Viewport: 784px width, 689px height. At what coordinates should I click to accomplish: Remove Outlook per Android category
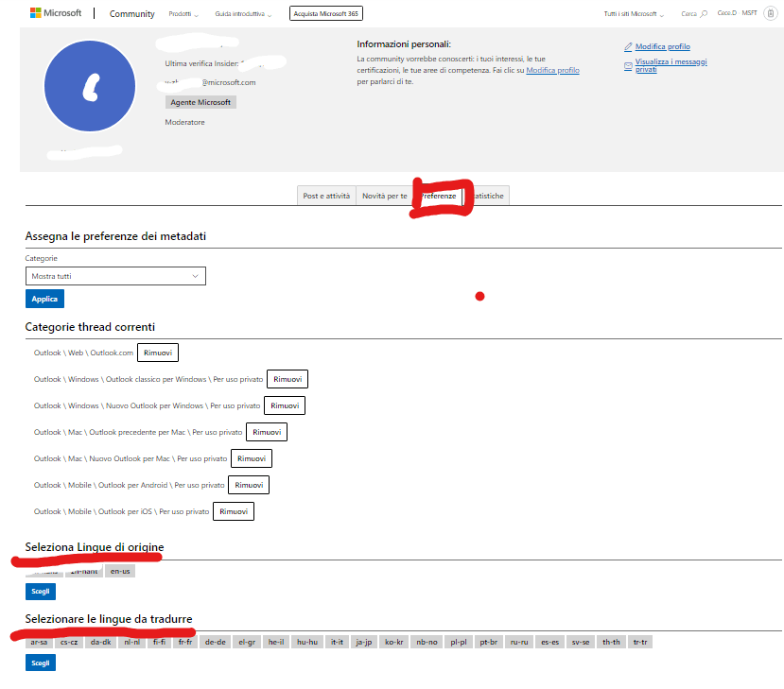[x=249, y=485]
